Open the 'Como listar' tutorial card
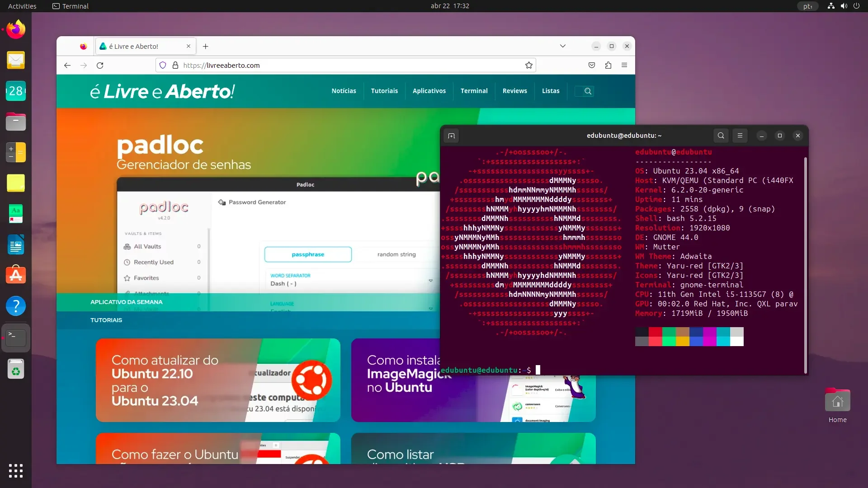The height and width of the screenshot is (488, 868). point(473,448)
